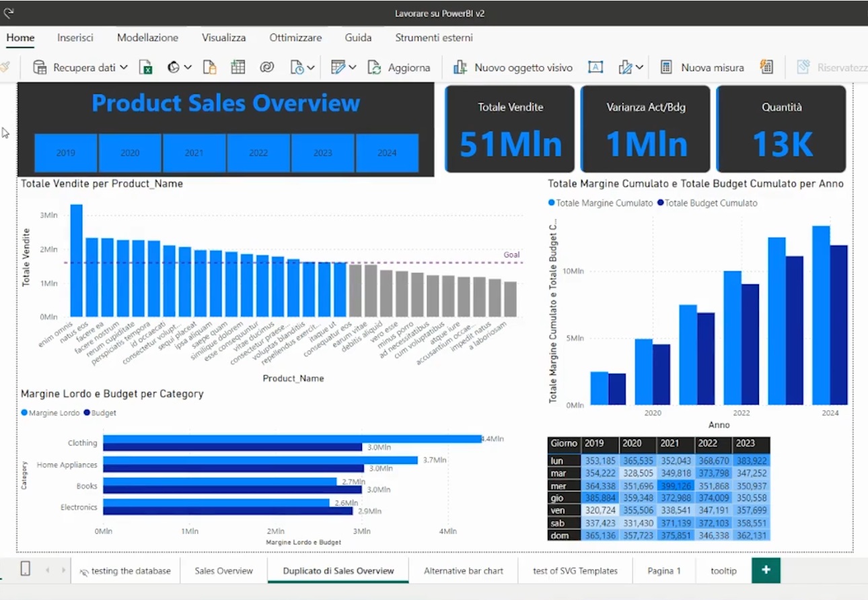Screen dimensions: 868x600
Task: Click the quick measure lightning icon
Action: pos(766,67)
